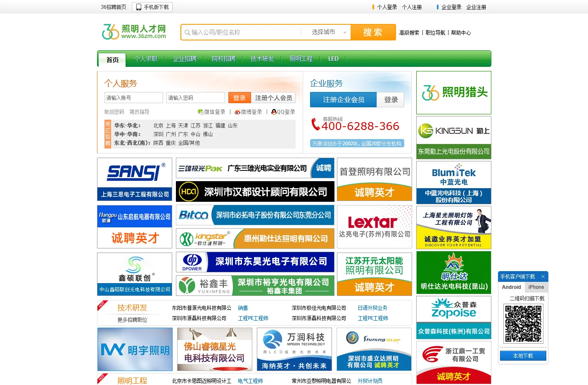Click the 企业注册 link
The height and width of the screenshot is (385, 588).
(476, 7)
